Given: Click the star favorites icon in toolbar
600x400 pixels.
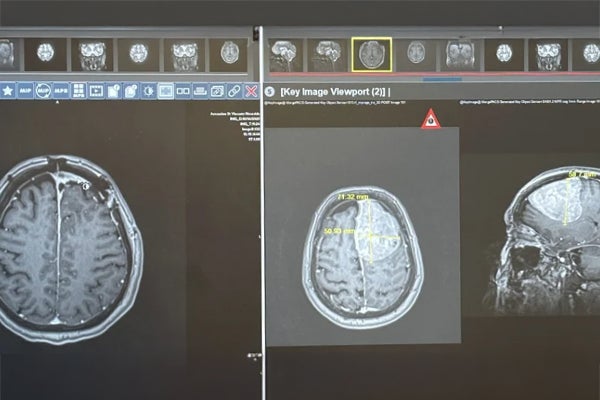Looking at the screenshot, I should click(8, 91).
